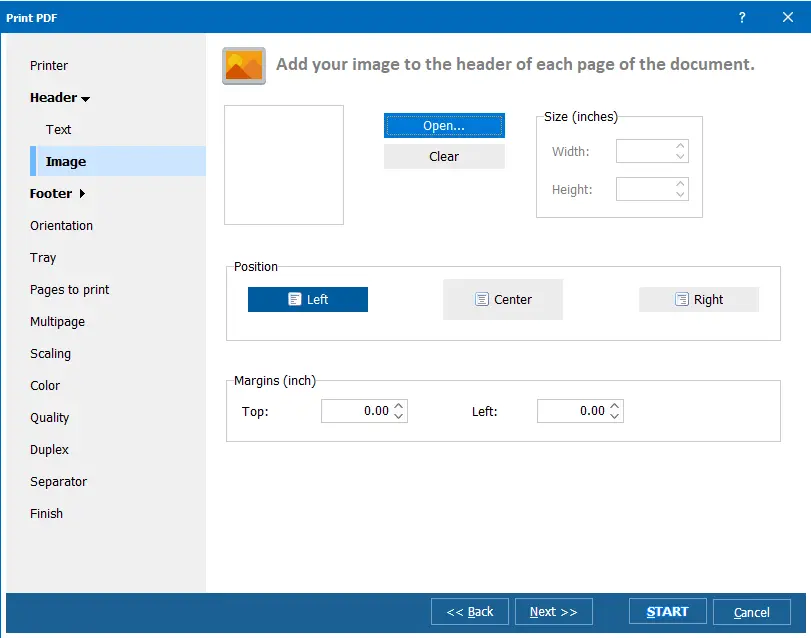Increment the Left margin stepper
This screenshot has width=811, height=638.
point(614,406)
